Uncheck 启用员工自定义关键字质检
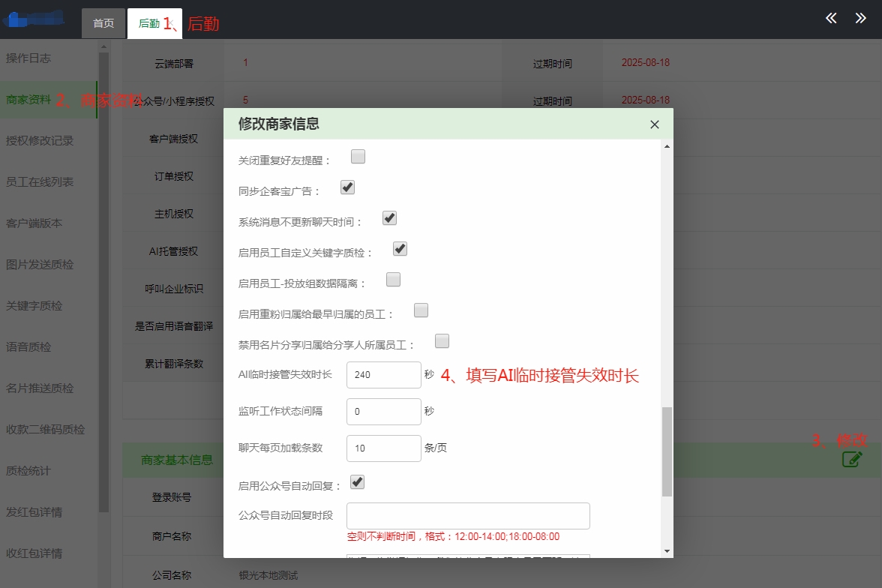This screenshot has height=588, width=882. click(x=399, y=248)
